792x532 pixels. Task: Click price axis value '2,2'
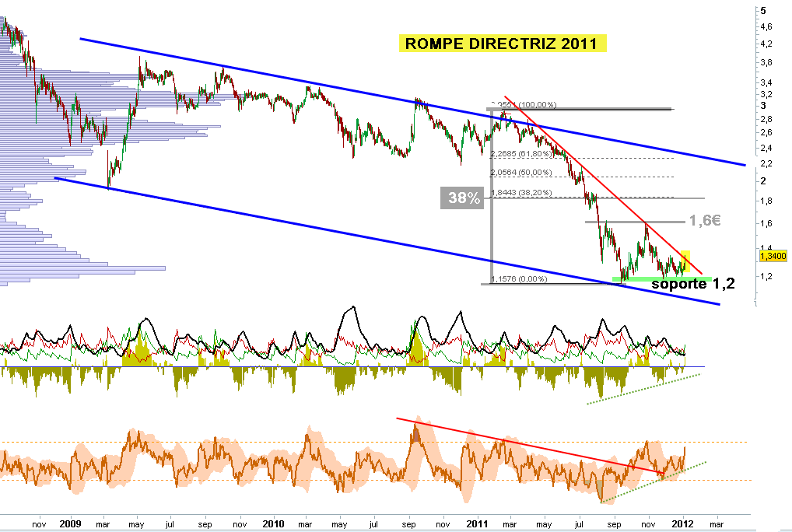click(x=766, y=163)
